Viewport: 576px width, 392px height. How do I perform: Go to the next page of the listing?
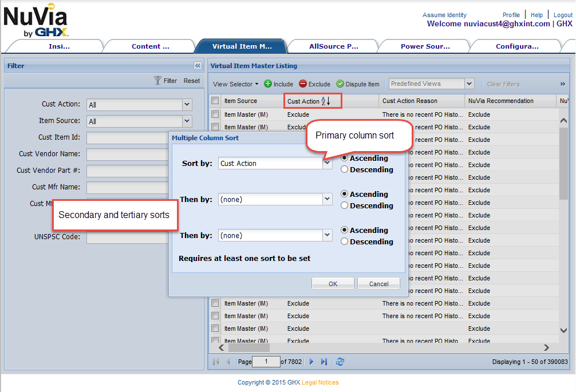pyautogui.click(x=311, y=362)
